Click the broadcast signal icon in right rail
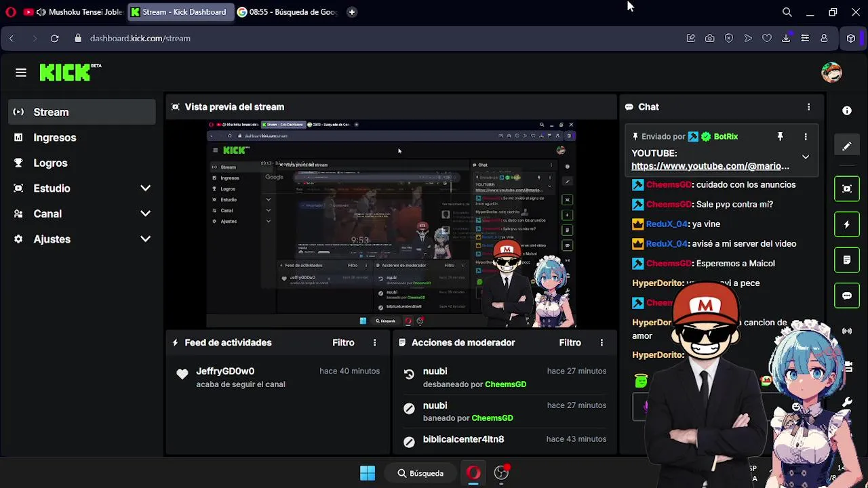Viewport: 868px width, 488px height. click(x=847, y=331)
